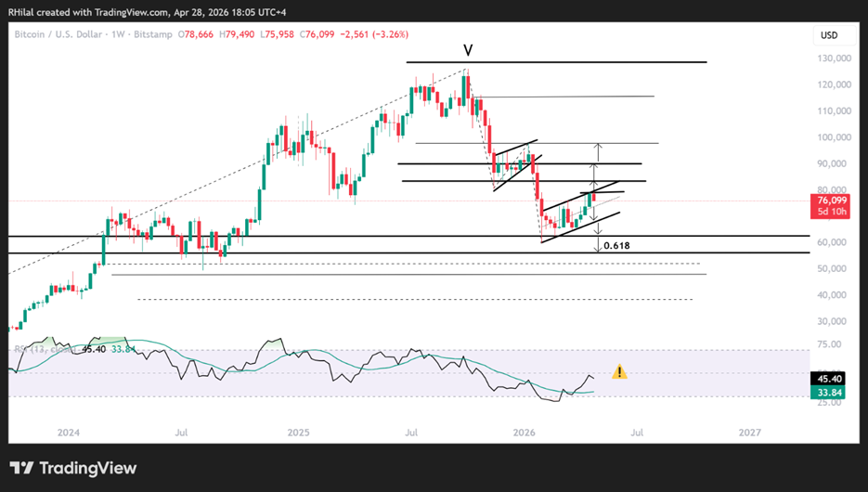Click the 130,000 price axis label
Screen dimensions: 868x492
[x=834, y=58]
